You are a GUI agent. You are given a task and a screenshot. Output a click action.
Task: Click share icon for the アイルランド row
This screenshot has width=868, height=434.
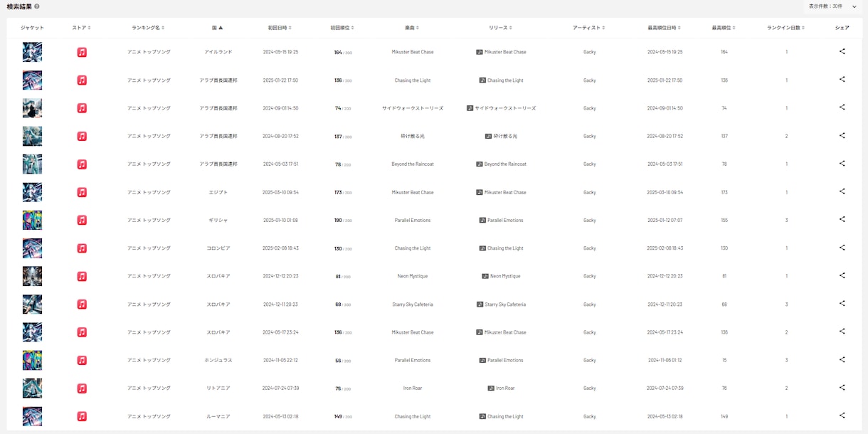tap(842, 51)
